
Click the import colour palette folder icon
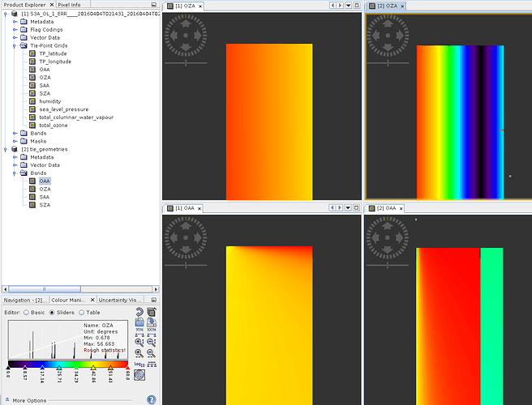140,322
